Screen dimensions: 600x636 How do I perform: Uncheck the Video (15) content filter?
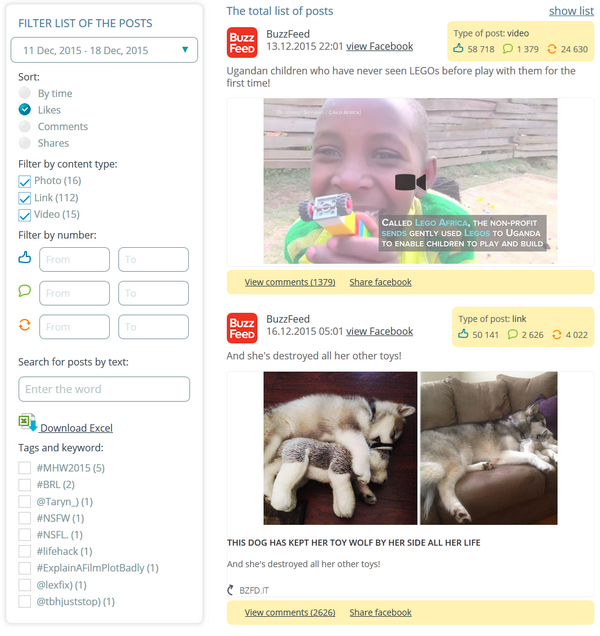25,215
